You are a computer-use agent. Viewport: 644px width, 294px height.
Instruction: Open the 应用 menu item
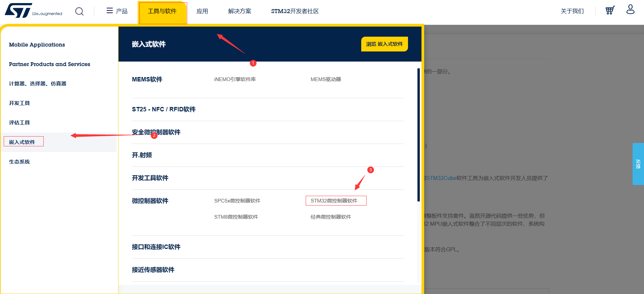click(x=202, y=11)
